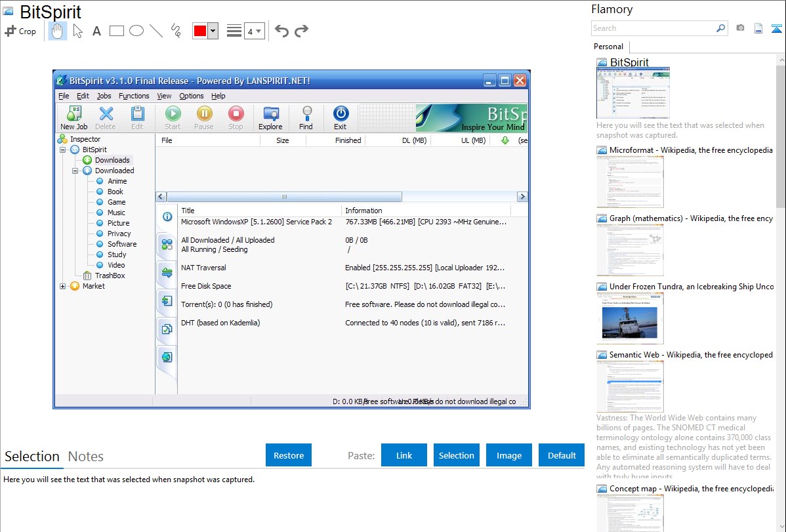Screen dimensions: 786x532
Task: Select the Crop tool
Action: tap(20, 31)
